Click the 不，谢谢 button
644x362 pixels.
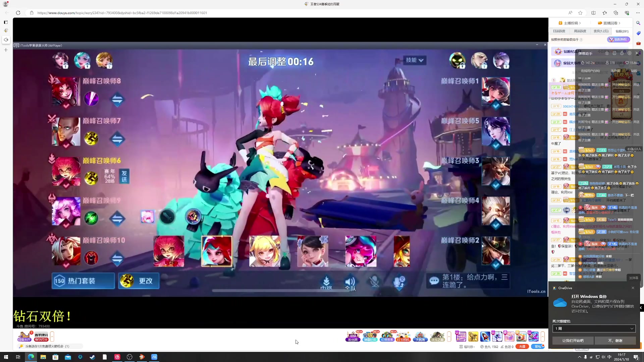click(x=615, y=341)
